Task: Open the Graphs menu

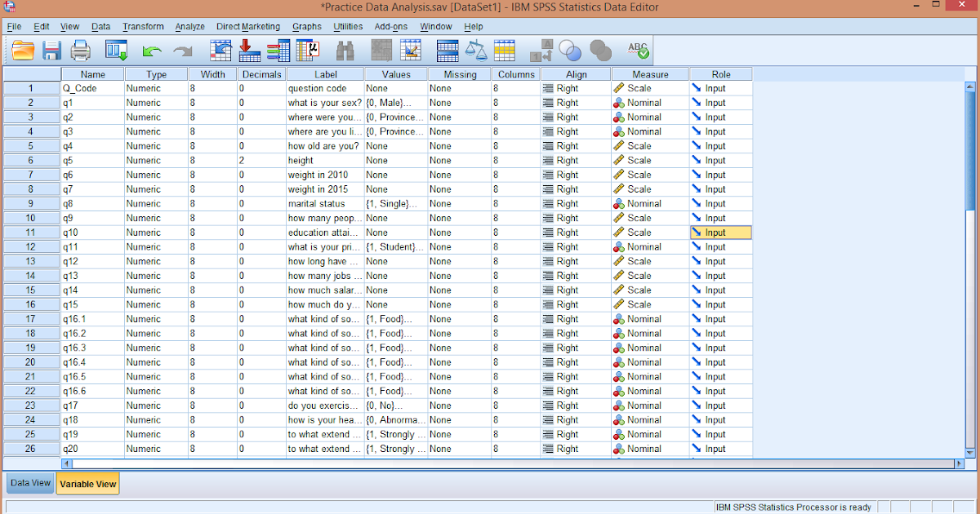Action: (x=306, y=26)
